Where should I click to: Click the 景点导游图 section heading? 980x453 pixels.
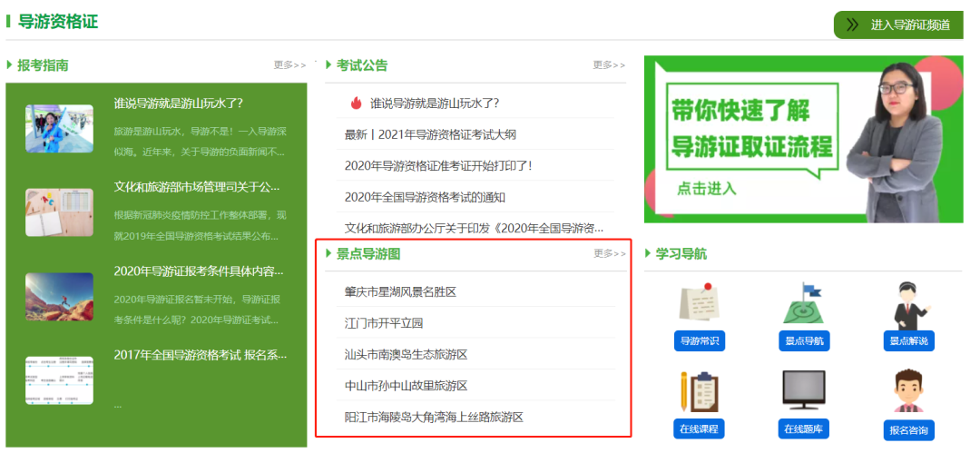[x=368, y=253]
